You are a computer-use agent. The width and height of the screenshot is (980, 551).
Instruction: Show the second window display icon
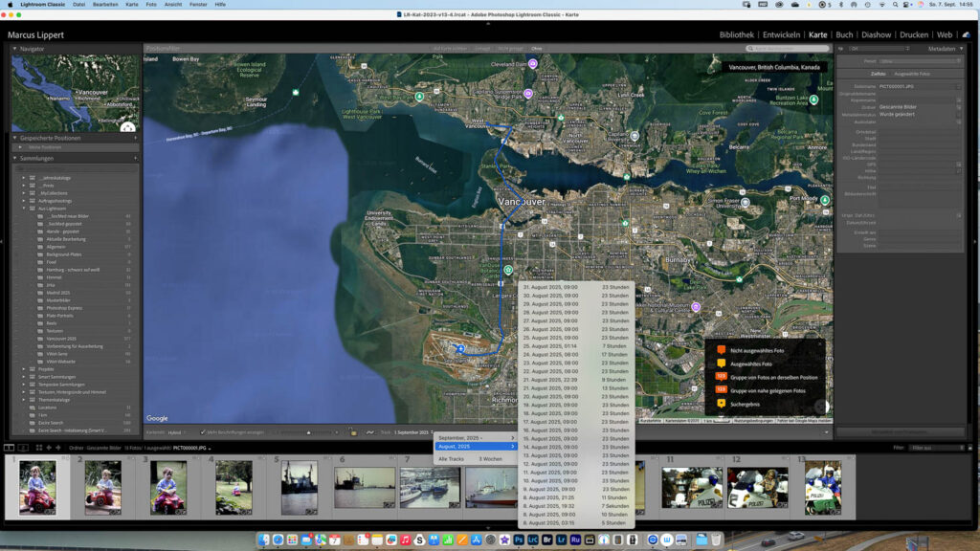tap(23, 448)
